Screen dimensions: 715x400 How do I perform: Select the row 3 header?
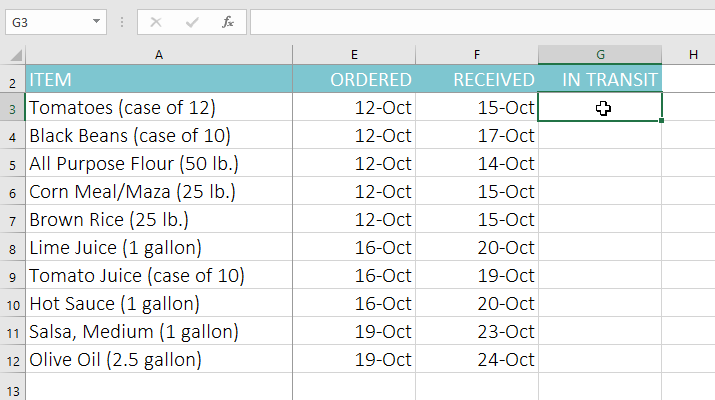pos(13,108)
